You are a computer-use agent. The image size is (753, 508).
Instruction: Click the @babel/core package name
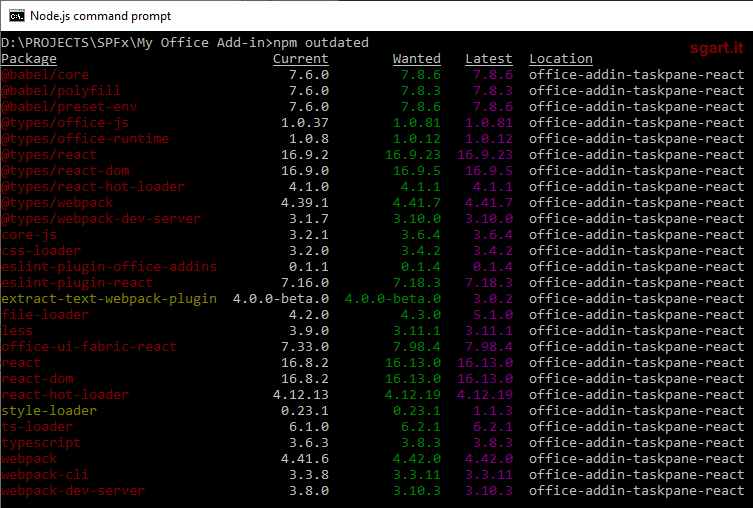click(45, 75)
